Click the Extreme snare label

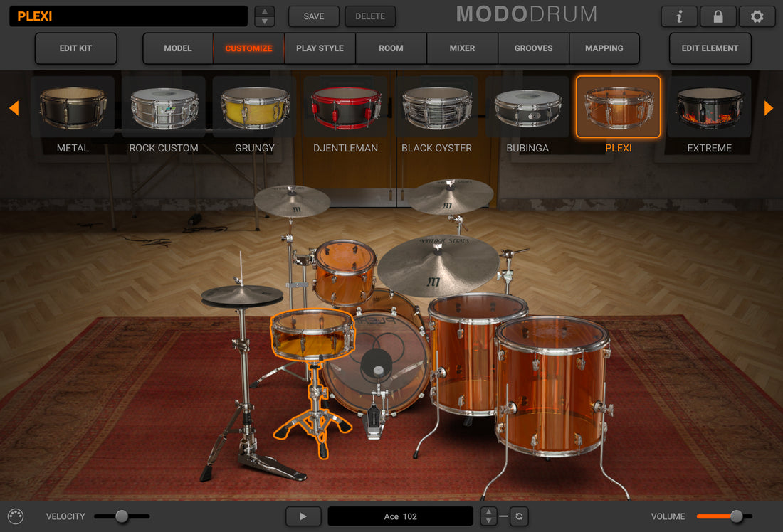pos(709,148)
